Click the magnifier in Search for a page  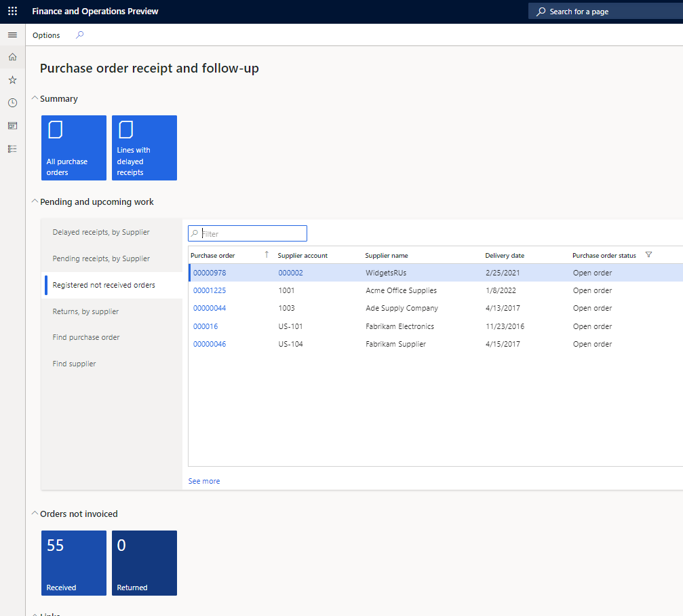pyautogui.click(x=541, y=12)
